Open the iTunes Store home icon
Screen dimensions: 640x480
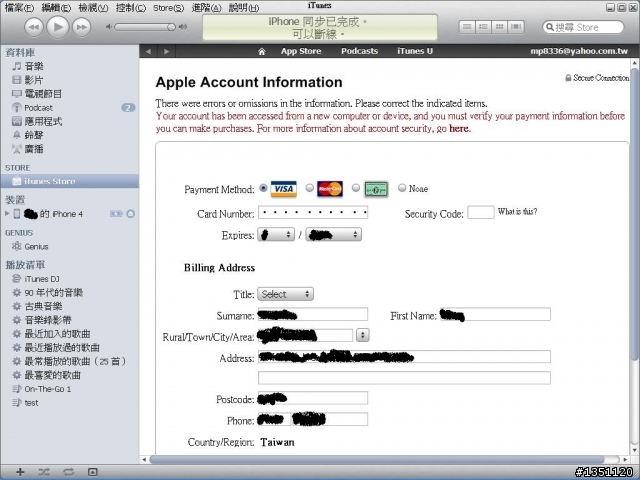coord(262,51)
